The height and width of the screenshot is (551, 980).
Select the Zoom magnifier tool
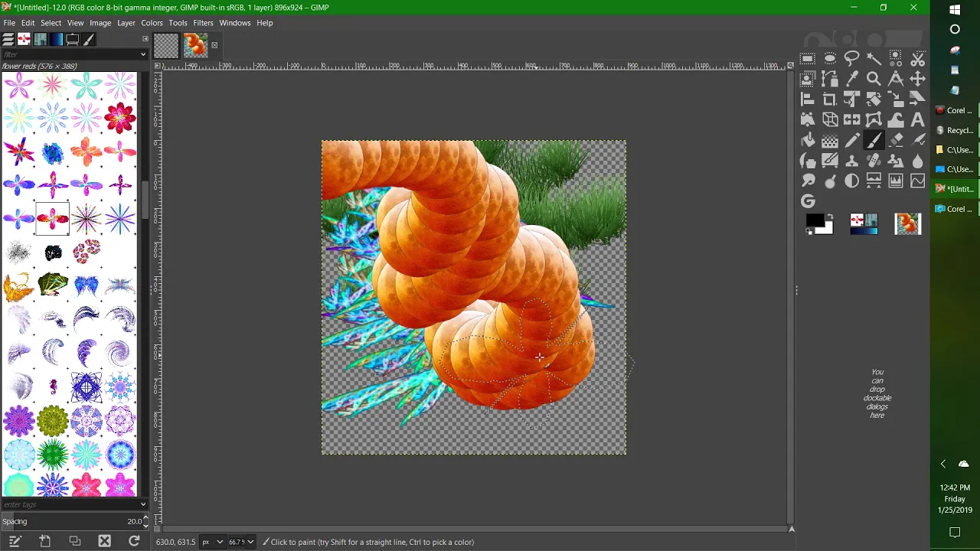pos(874,79)
